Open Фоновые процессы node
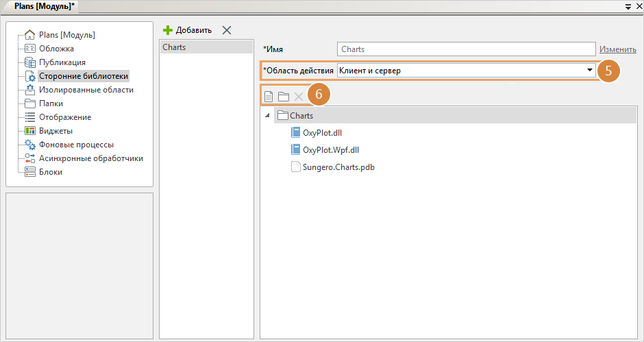The width and height of the screenshot is (644, 342). tap(76, 145)
